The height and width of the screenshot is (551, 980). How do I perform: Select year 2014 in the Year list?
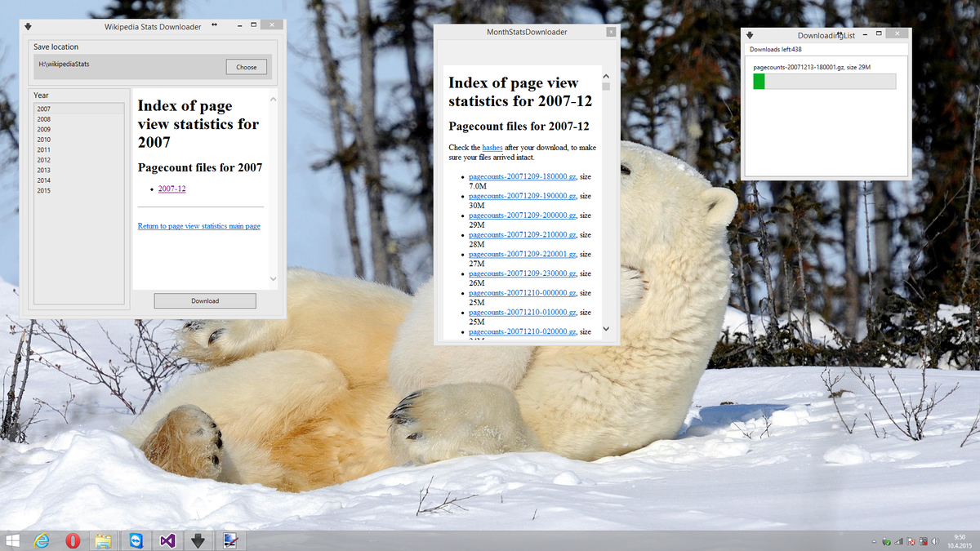click(78, 180)
